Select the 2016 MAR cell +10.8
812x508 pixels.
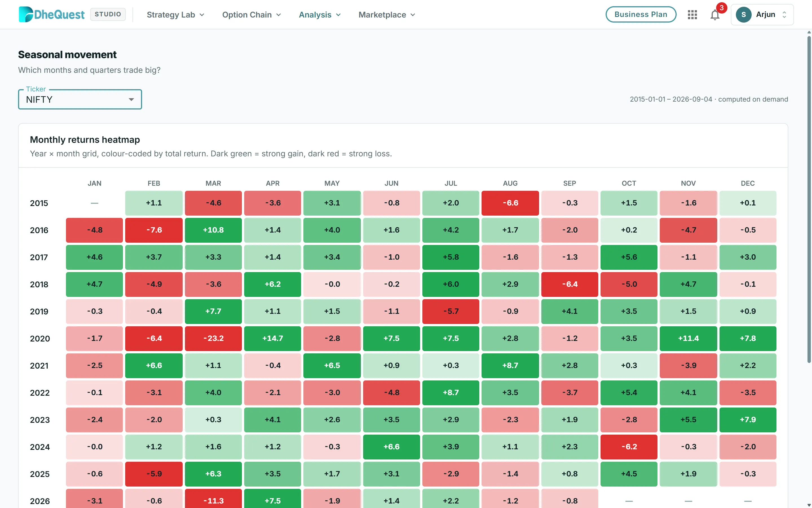coord(213,230)
